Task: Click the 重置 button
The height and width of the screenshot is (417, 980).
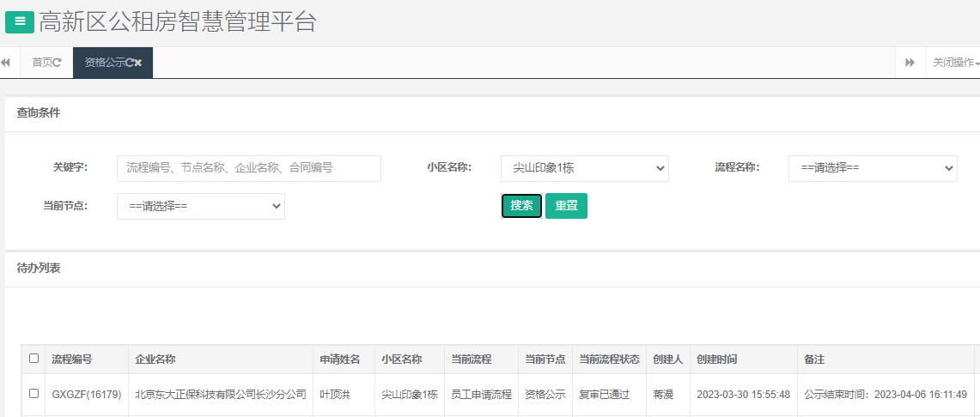Action: tap(566, 206)
